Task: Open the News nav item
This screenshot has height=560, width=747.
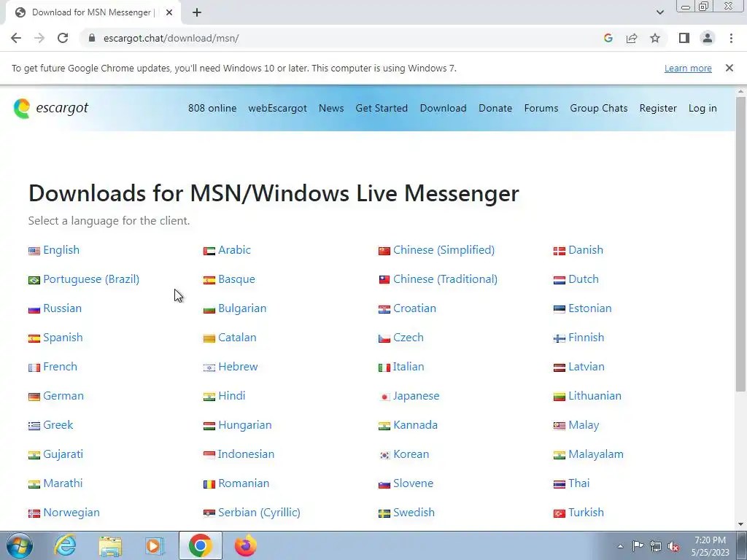Action: click(331, 108)
